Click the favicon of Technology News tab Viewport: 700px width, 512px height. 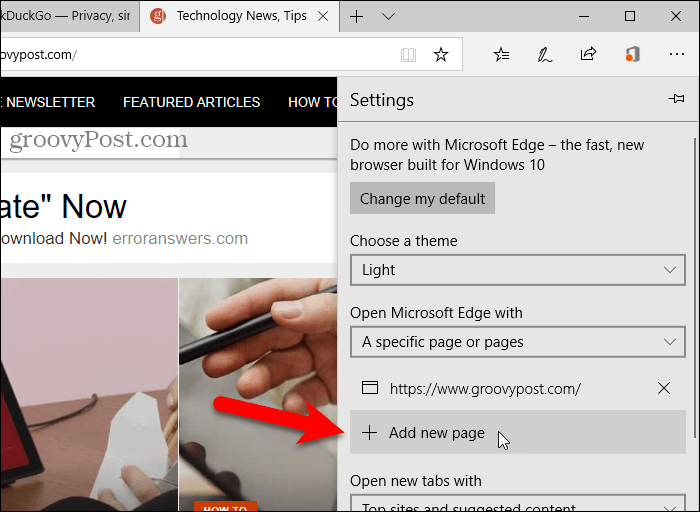[158, 17]
